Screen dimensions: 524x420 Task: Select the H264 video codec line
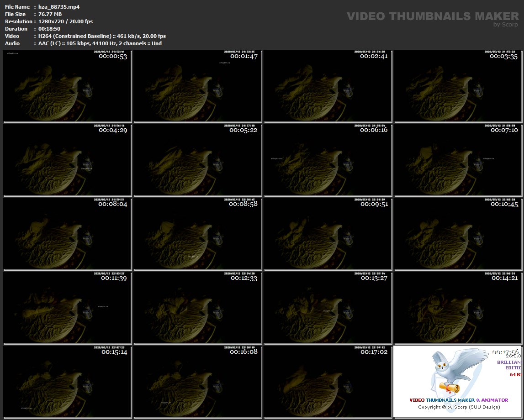tap(102, 36)
